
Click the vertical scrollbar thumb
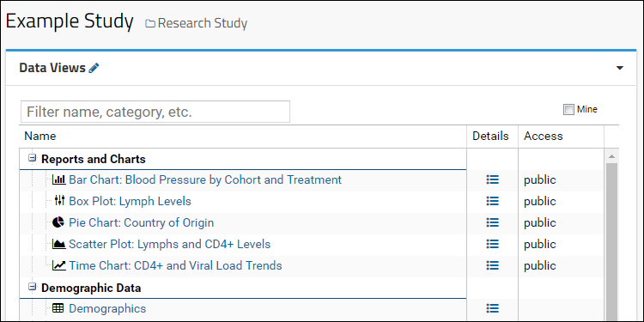[x=611, y=242]
